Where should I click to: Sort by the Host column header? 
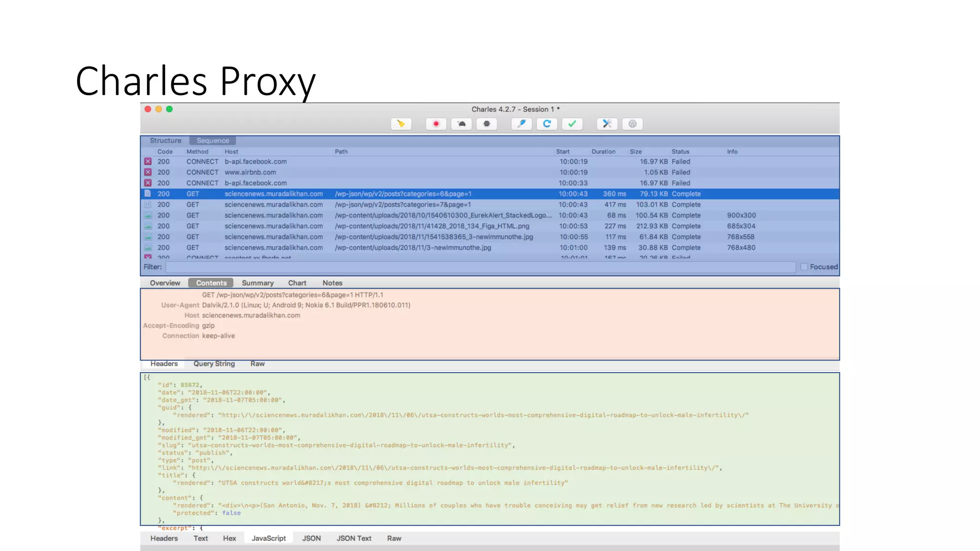point(232,152)
